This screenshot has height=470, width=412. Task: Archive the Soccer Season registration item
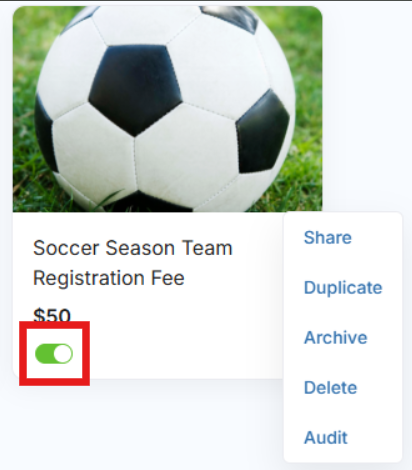[336, 338]
